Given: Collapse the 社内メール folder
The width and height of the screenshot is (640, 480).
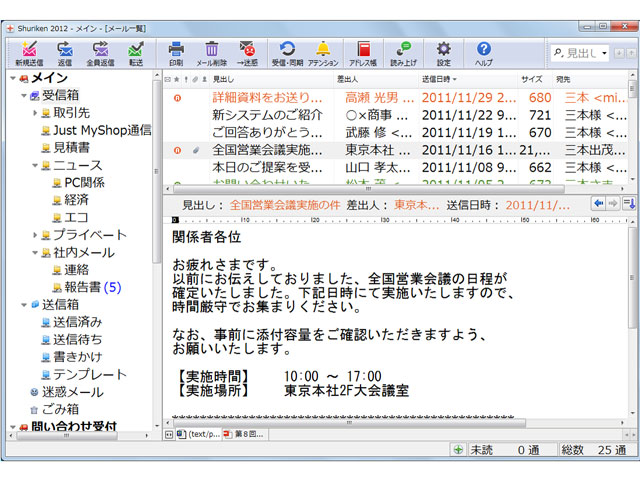Looking at the screenshot, I should [35, 253].
